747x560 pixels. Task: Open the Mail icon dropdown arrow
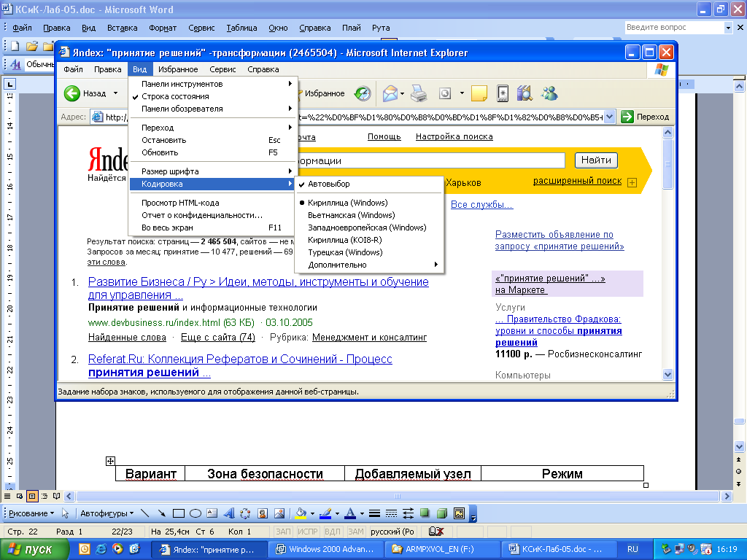click(x=403, y=93)
